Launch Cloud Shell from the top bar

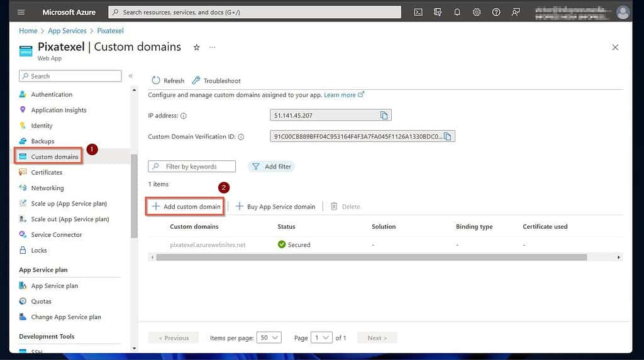pyautogui.click(x=418, y=13)
